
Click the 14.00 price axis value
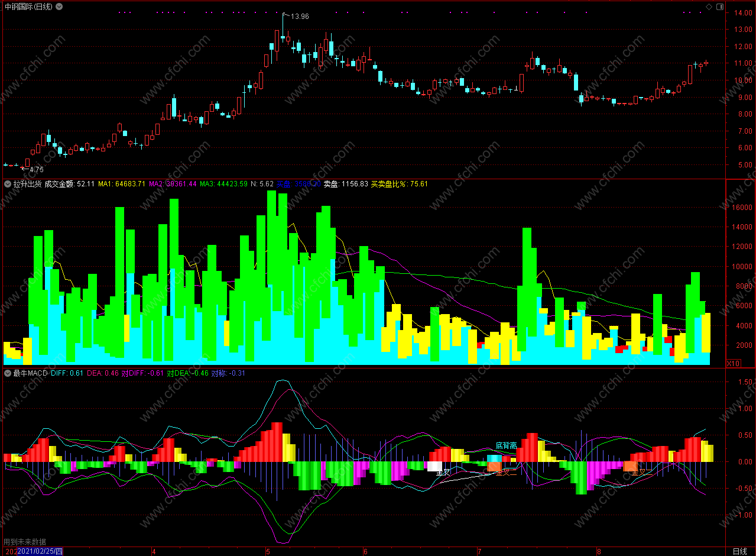coord(743,13)
